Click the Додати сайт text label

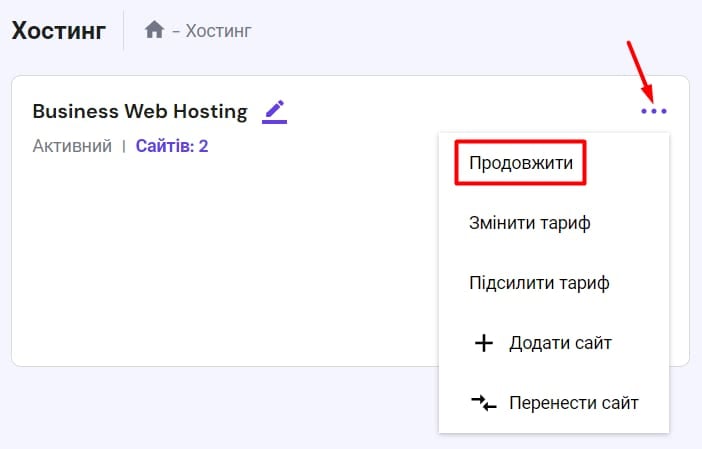560,343
